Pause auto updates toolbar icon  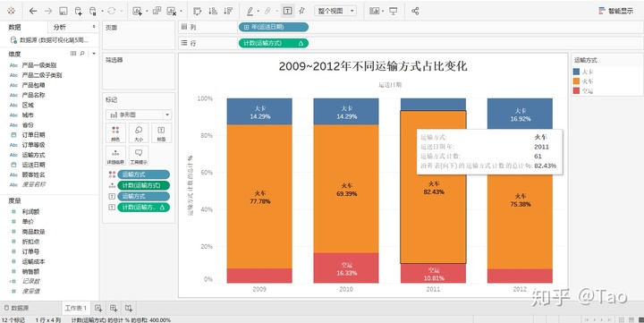coord(93,11)
